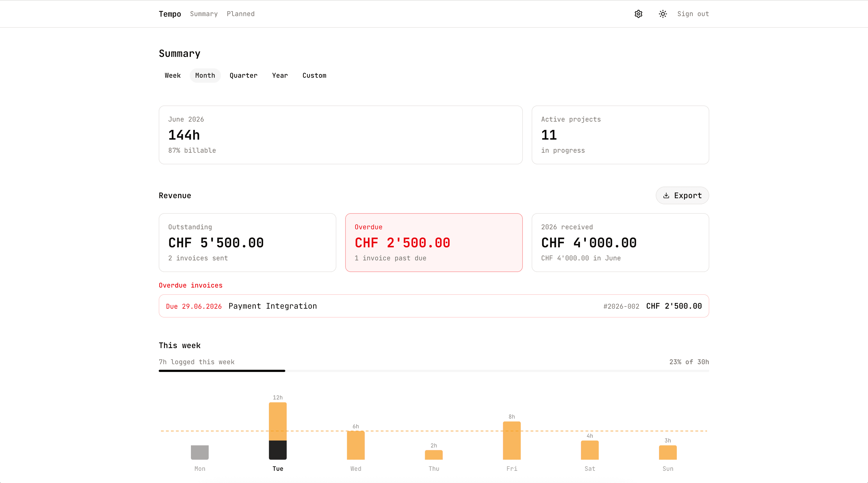Switch to the Quarter tab
Viewport: 868px width, 483px height.
pos(244,76)
